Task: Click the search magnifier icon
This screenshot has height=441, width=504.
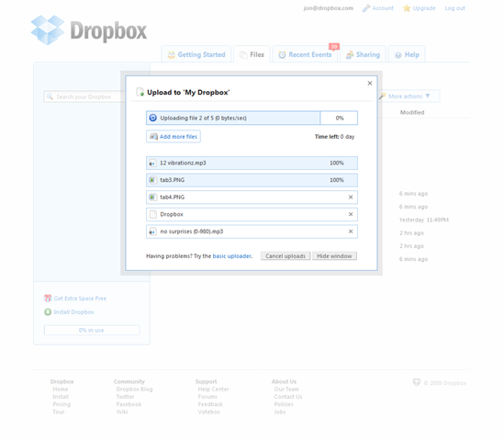Action: 50,96
